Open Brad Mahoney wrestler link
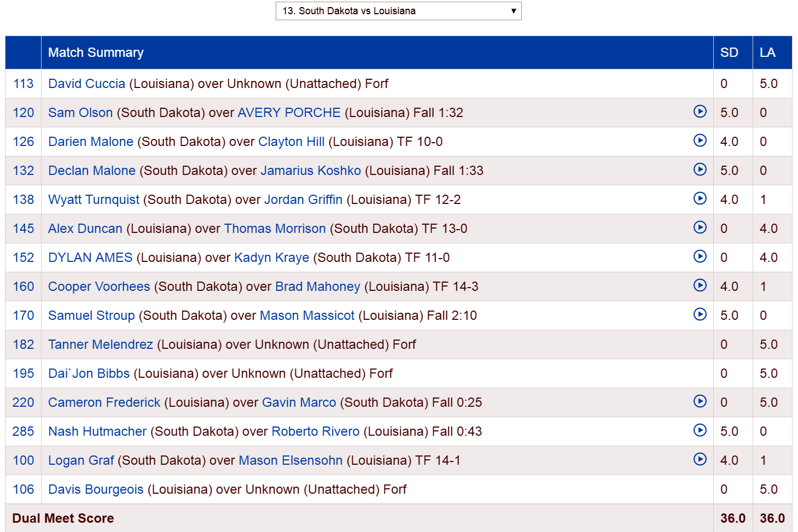798x532 pixels. pos(318,287)
